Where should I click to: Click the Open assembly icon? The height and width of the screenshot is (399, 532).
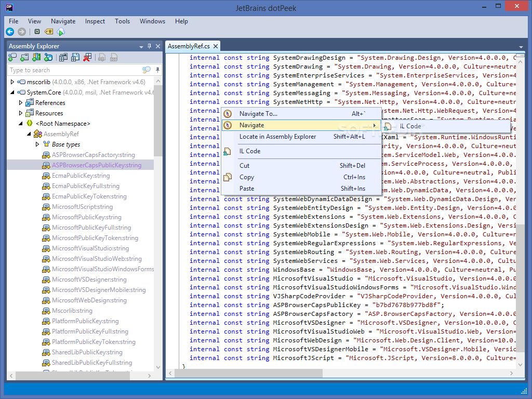(12, 57)
